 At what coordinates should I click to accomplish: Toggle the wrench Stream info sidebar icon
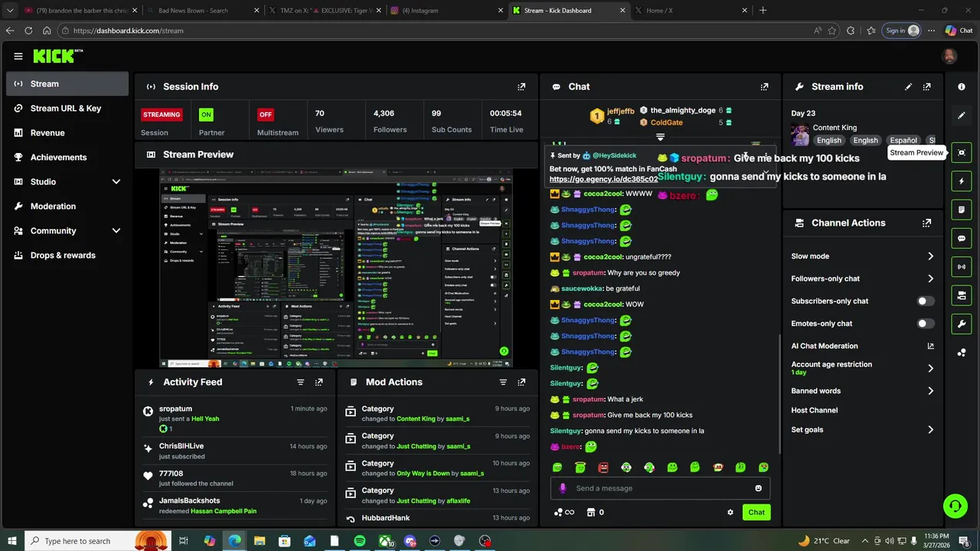(962, 324)
